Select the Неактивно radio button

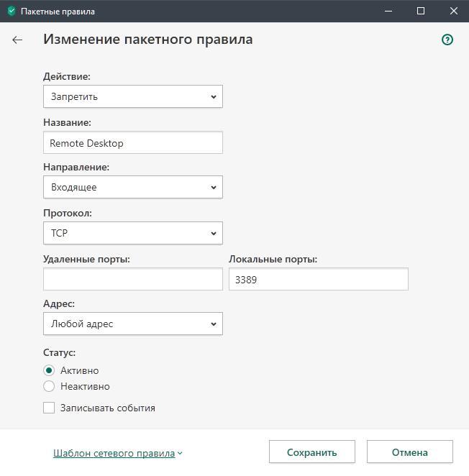[x=49, y=386]
